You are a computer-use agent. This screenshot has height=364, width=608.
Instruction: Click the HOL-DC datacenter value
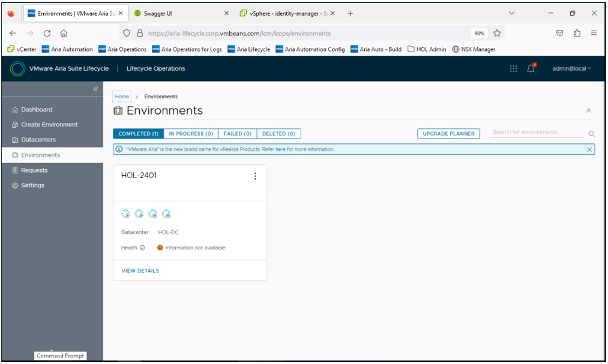[168, 232]
